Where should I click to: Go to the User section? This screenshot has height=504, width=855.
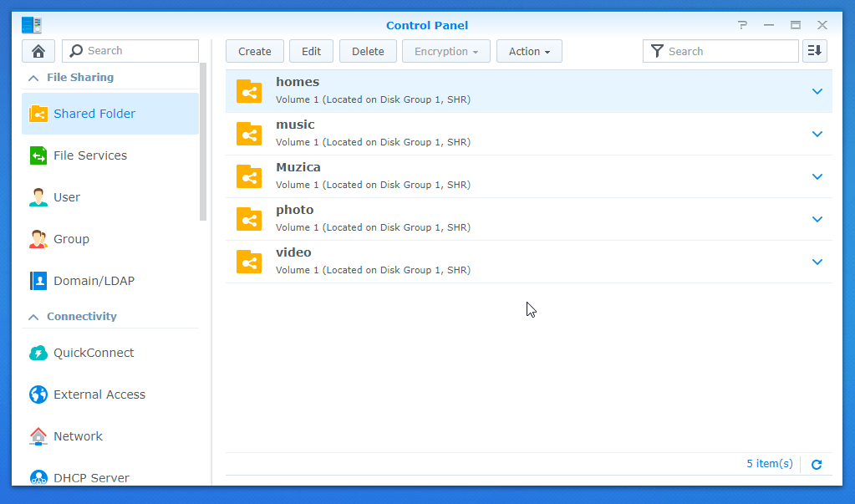pos(66,197)
